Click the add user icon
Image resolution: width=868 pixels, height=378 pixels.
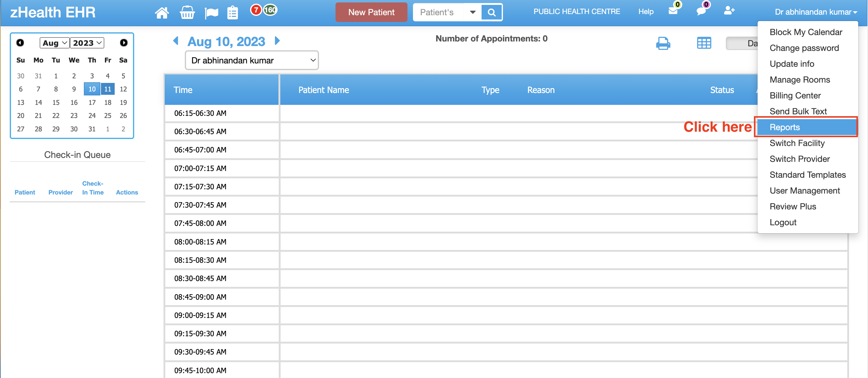pos(729,11)
